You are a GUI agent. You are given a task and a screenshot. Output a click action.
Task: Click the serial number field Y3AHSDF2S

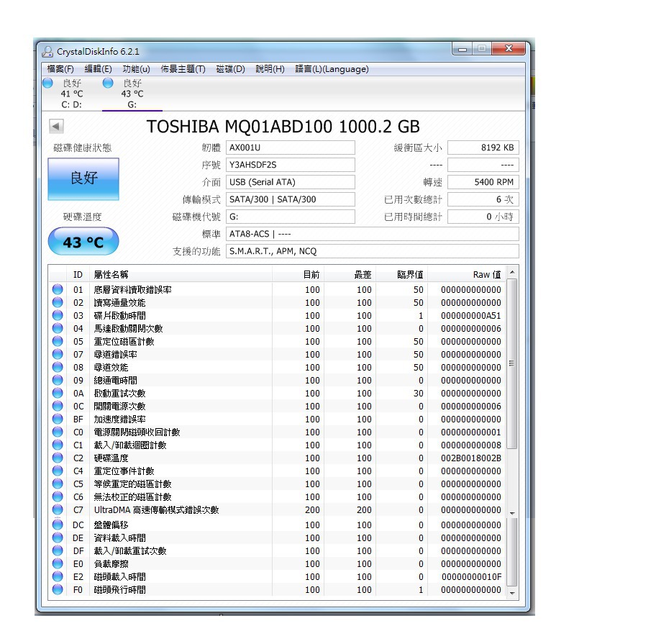click(x=291, y=165)
